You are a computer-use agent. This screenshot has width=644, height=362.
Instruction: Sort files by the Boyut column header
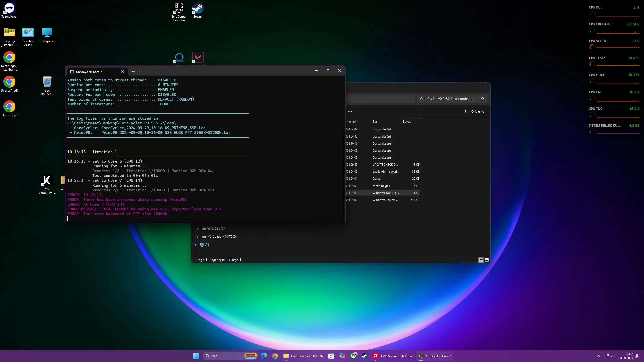coord(411,122)
